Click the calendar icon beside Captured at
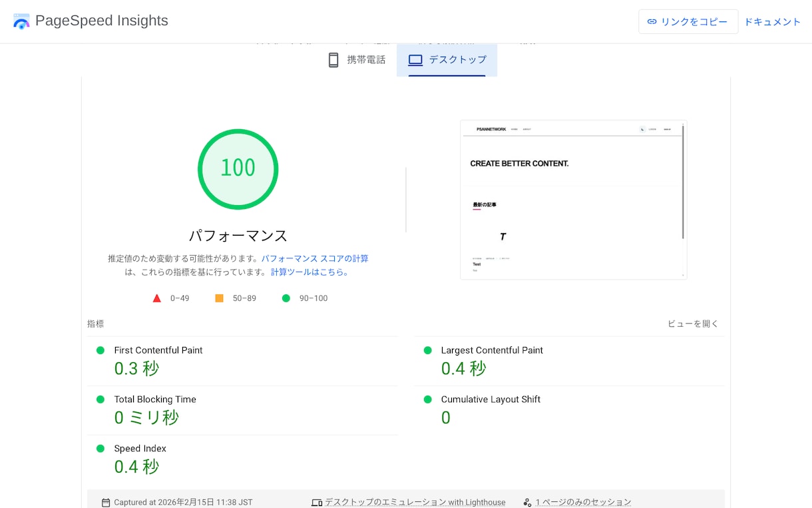 pyautogui.click(x=106, y=503)
